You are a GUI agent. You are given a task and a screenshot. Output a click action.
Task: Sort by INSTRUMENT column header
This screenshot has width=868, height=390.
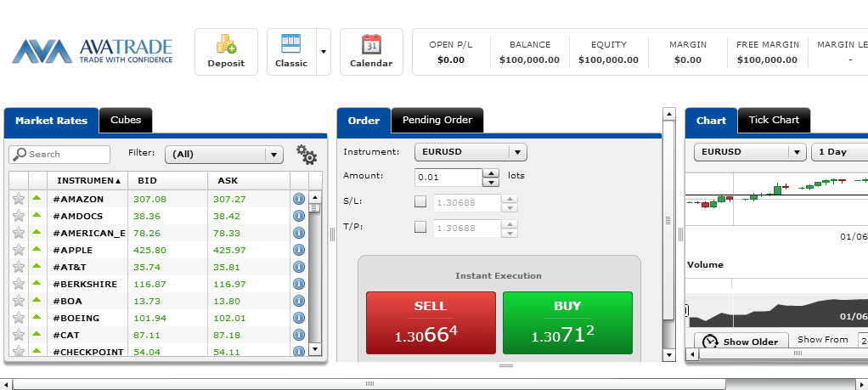(x=88, y=181)
